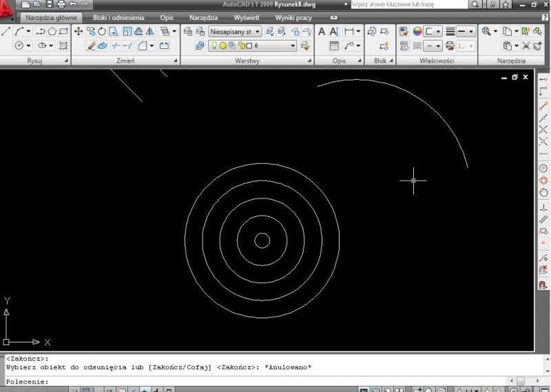
Task: Open the color wheel in Właściwości panel
Action: click(417, 32)
